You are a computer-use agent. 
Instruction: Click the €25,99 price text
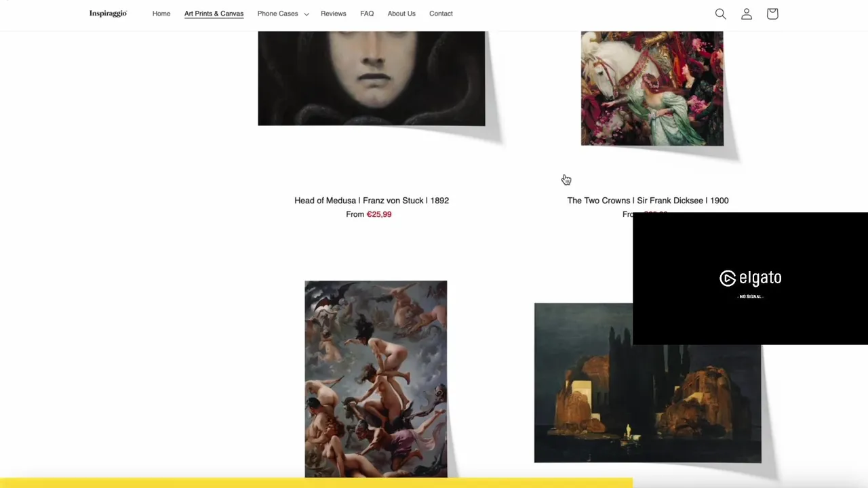(379, 214)
